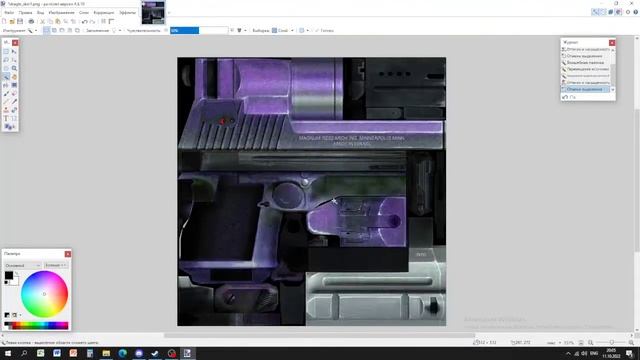
Task: Open selection clipping quality dropdown
Action: 304,30
